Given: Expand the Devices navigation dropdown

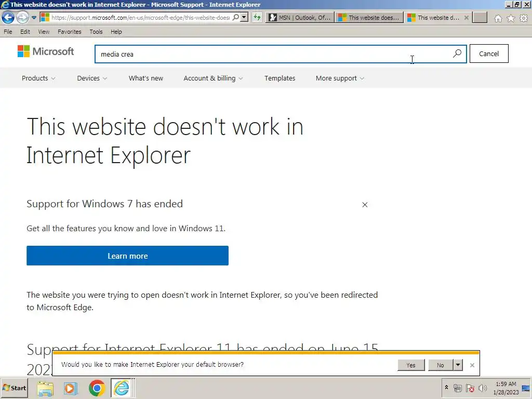Looking at the screenshot, I should [92, 78].
